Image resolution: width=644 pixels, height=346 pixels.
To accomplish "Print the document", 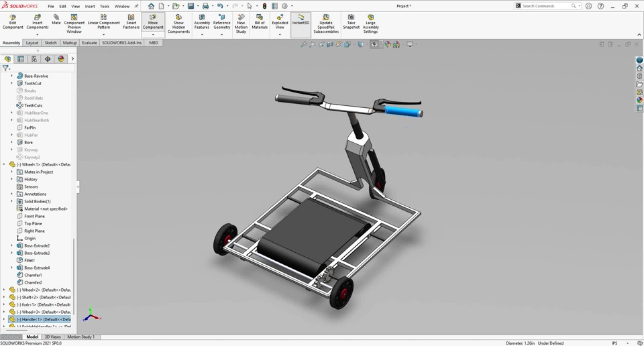I will point(205,6).
